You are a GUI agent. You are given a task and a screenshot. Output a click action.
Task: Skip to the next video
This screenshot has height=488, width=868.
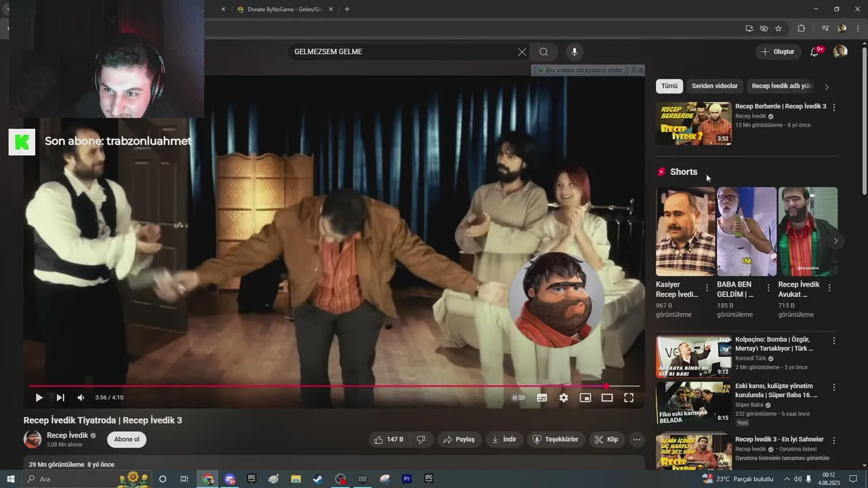(60, 398)
